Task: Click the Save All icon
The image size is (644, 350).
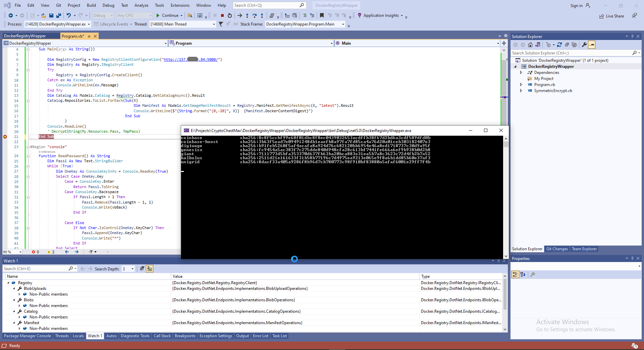Action: 59,15
